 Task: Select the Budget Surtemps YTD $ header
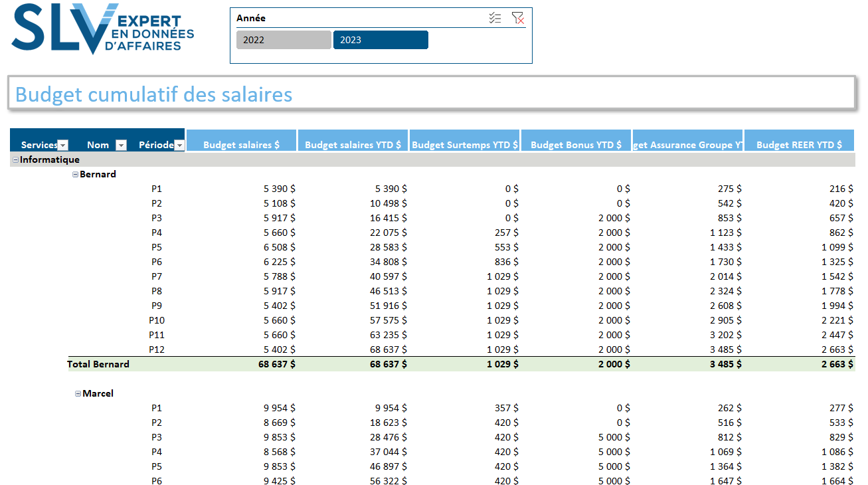click(x=464, y=145)
